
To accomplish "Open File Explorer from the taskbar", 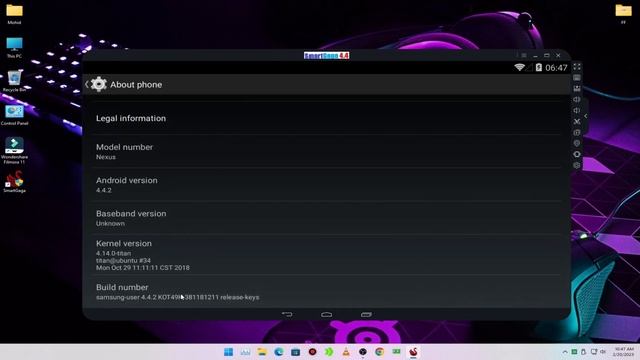I will [262, 352].
